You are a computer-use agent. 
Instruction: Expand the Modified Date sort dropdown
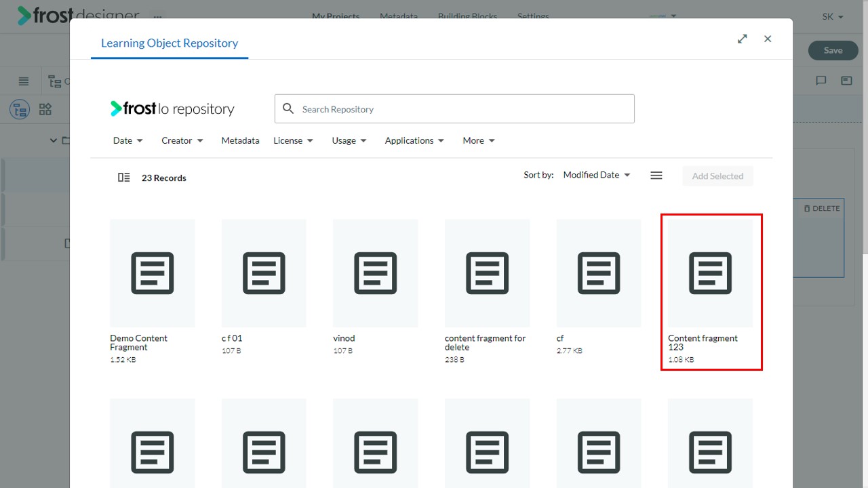click(597, 175)
